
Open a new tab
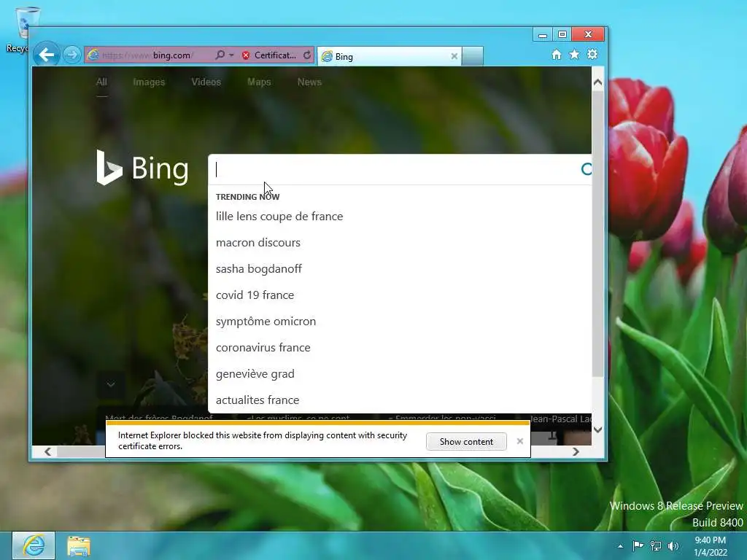click(473, 56)
